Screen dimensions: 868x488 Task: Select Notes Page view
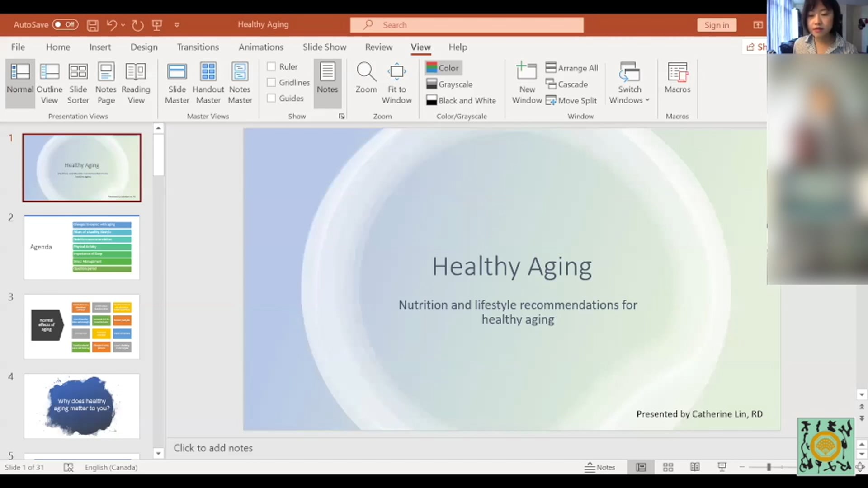[x=106, y=83]
